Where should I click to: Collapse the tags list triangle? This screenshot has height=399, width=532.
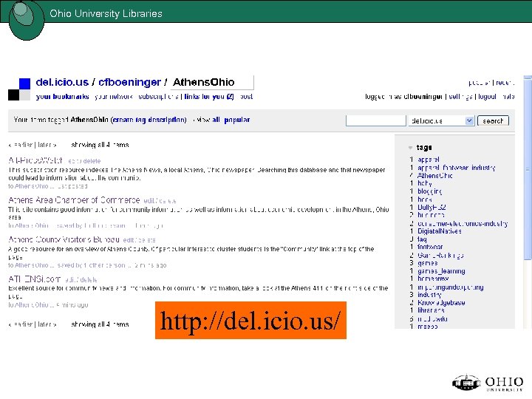411,148
